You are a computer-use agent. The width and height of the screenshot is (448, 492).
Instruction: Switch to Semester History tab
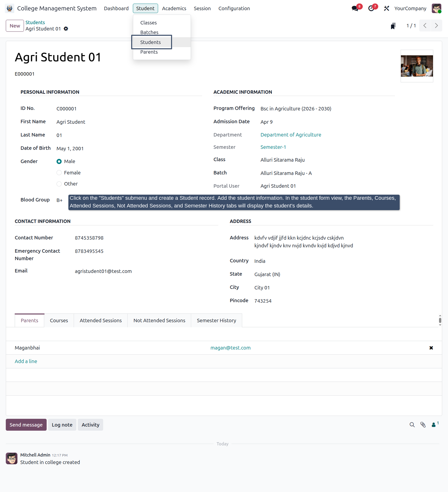tap(217, 321)
